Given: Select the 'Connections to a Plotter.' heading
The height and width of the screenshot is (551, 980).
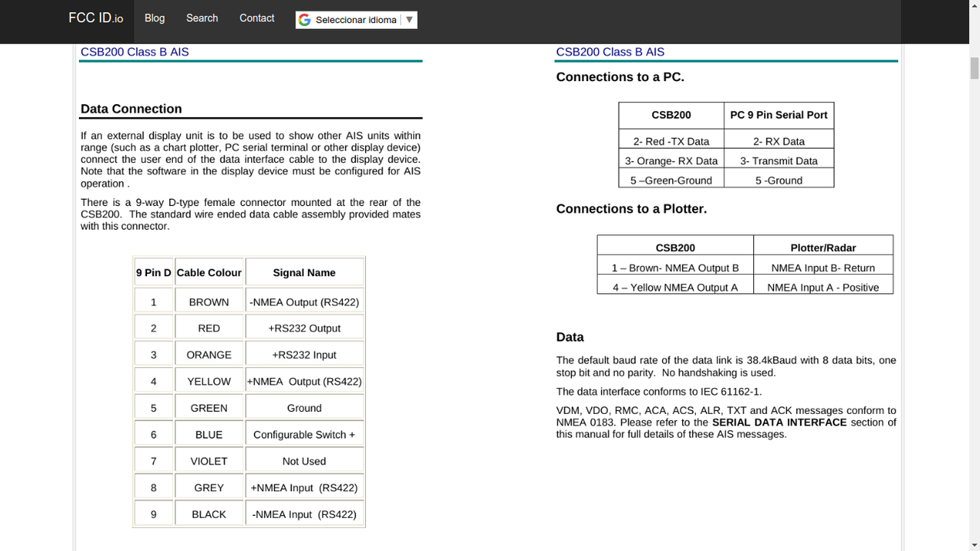Looking at the screenshot, I should click(x=632, y=209).
